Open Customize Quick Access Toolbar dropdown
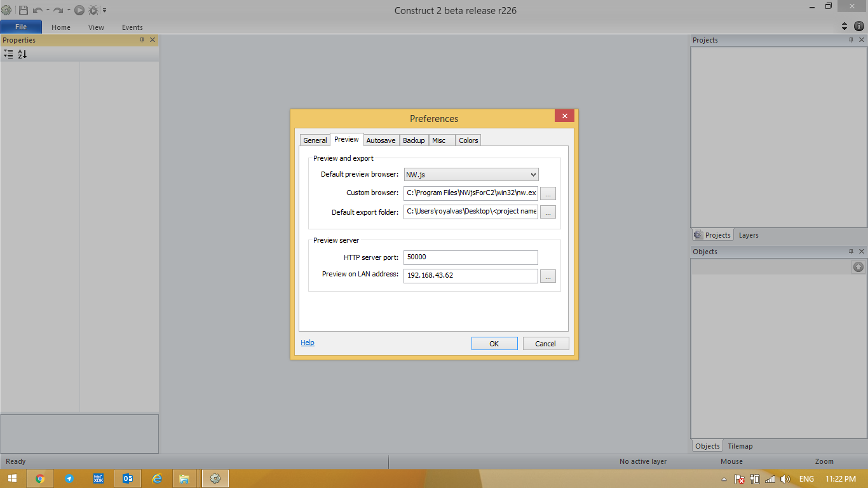The image size is (868, 488). (104, 10)
